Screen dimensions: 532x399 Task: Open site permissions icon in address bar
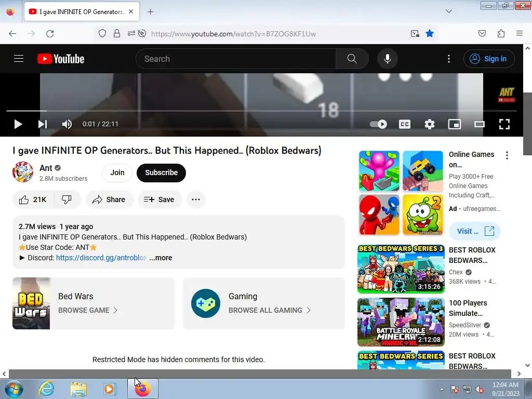coord(131,34)
